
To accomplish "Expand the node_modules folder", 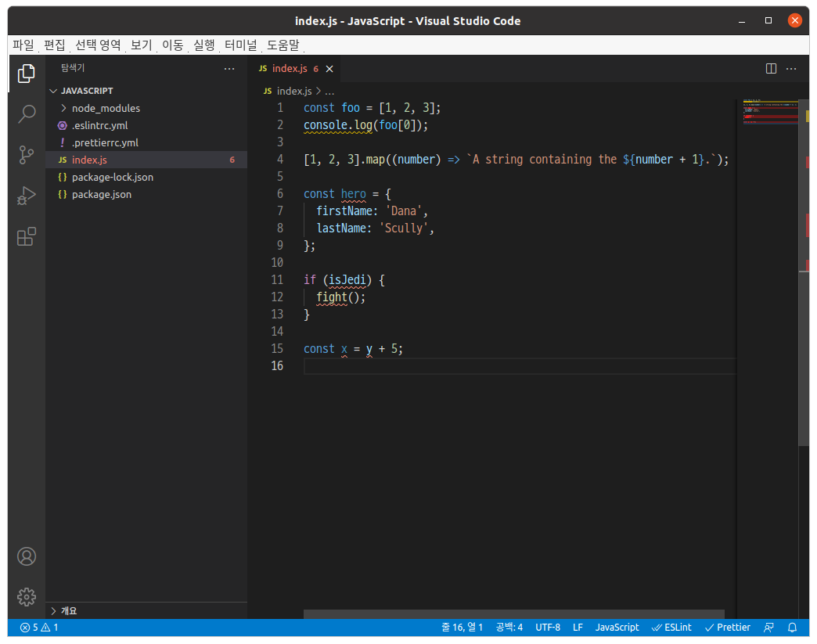I will [x=63, y=108].
